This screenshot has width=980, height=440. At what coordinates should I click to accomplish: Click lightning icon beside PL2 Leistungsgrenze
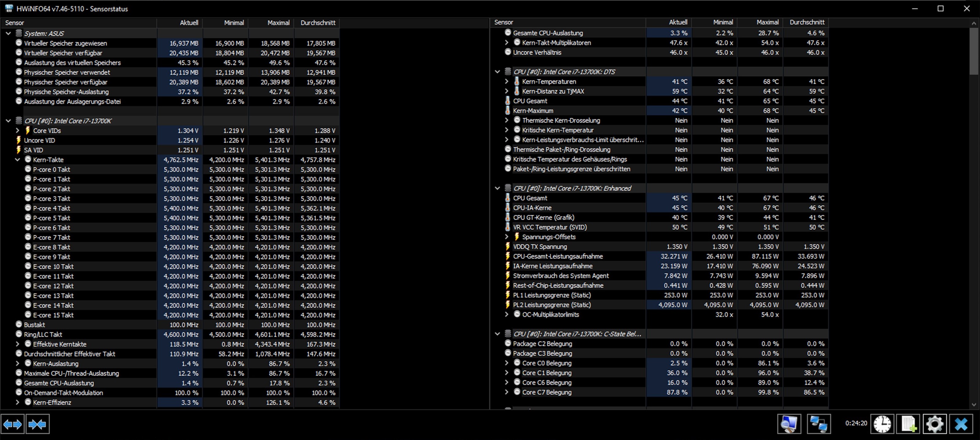click(507, 305)
